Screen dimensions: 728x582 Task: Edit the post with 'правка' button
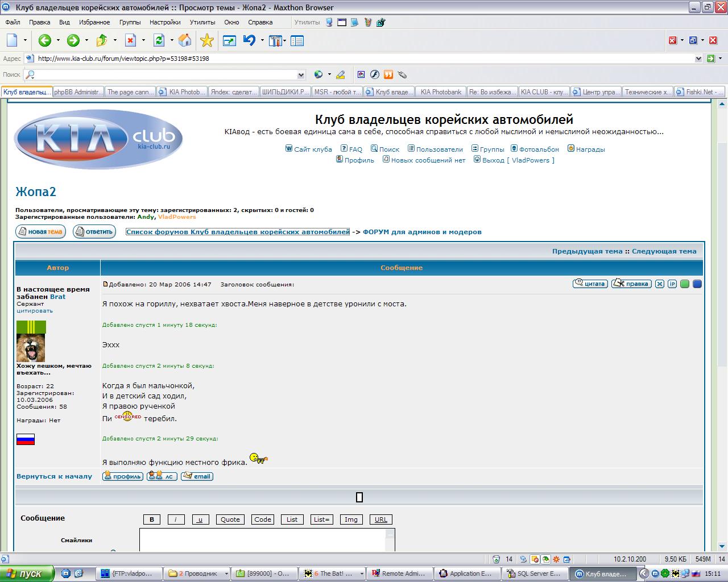tap(631, 284)
